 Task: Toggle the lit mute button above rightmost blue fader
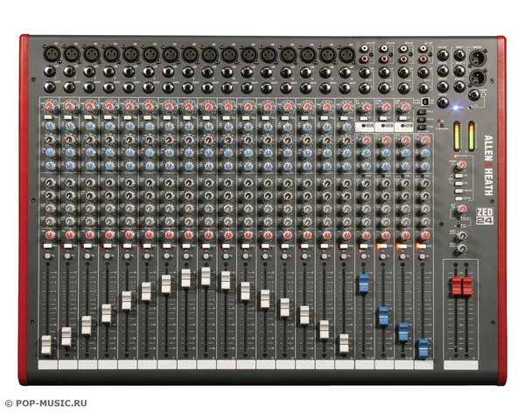click(x=423, y=248)
